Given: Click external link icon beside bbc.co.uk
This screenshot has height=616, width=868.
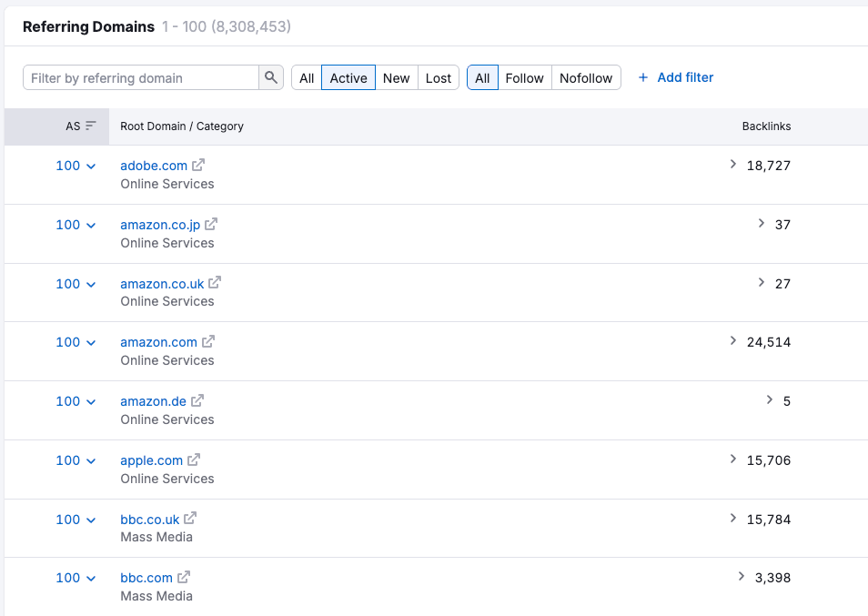Looking at the screenshot, I should [190, 519].
